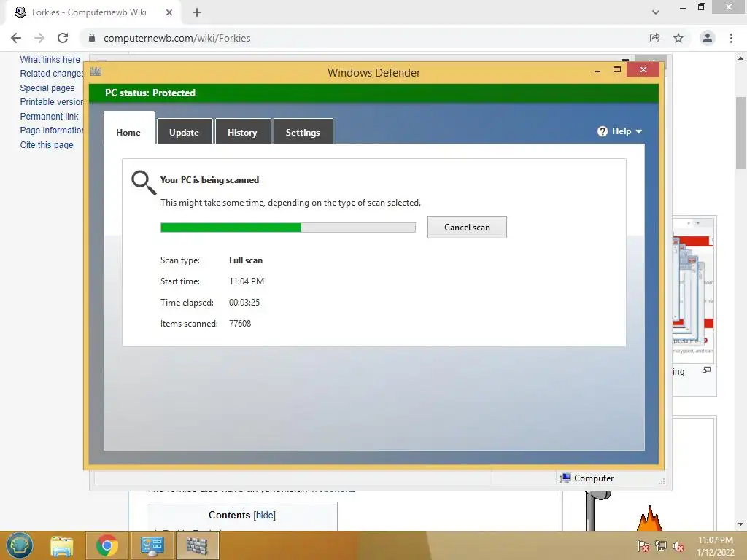
Task: Open the Update tab in Windows Defender
Action: coord(185,132)
